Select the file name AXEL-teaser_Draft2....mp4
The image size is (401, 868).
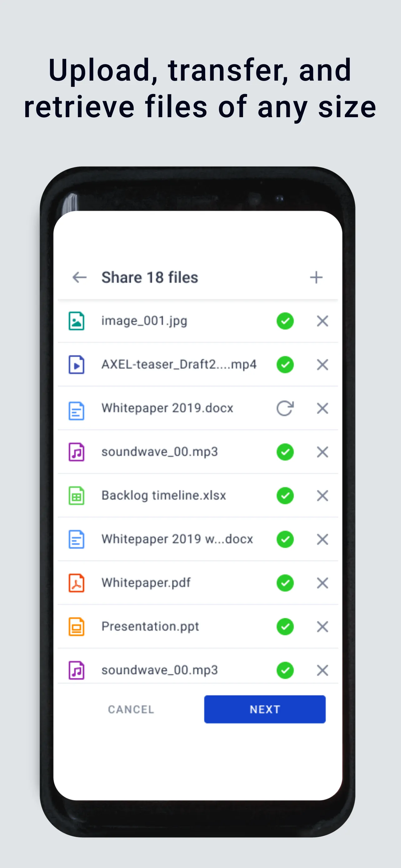click(179, 364)
